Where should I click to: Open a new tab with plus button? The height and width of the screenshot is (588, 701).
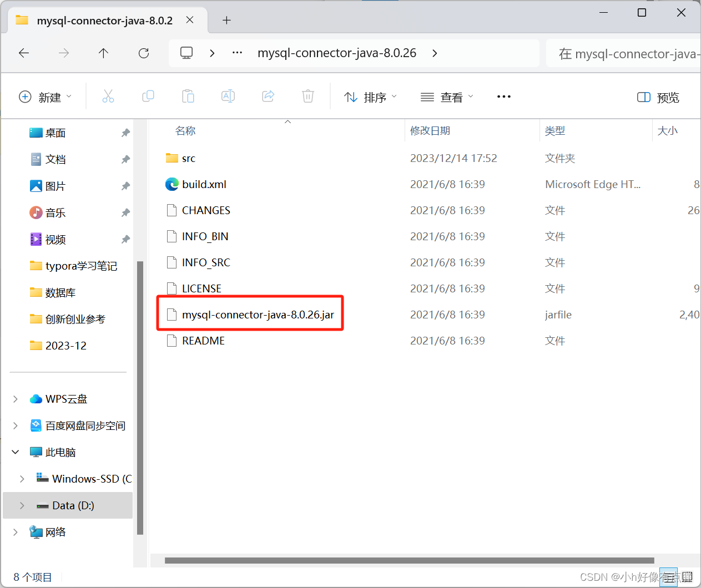[x=226, y=21]
